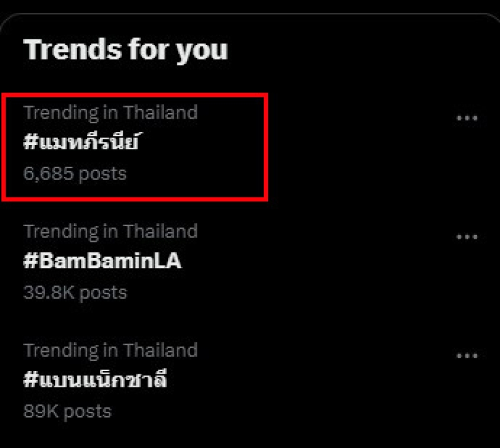Click "Trending in Thailand" above #แมทภีรนีย์
500x448 pixels.
(x=111, y=112)
